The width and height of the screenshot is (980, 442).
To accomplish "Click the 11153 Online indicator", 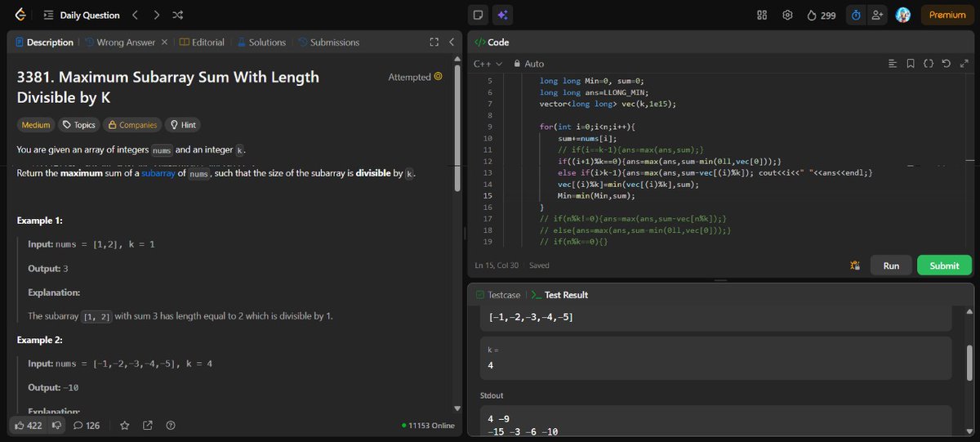I will 429,426.
